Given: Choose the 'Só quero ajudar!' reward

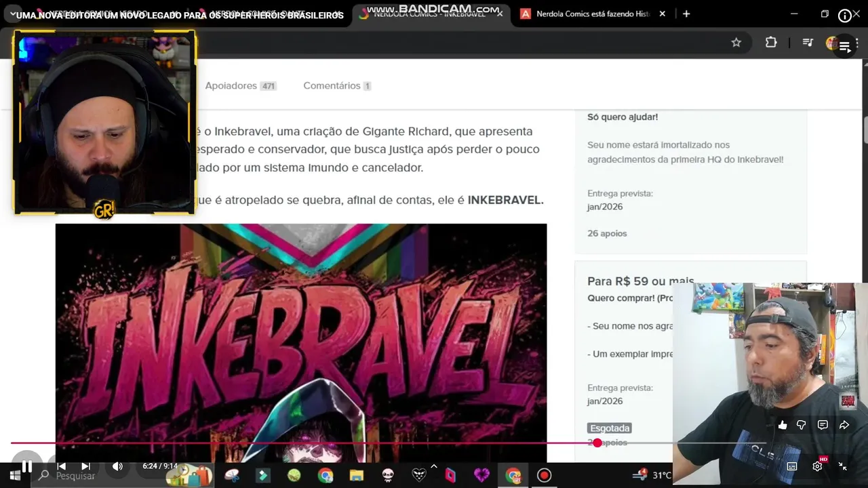Looking at the screenshot, I should (x=691, y=181).
